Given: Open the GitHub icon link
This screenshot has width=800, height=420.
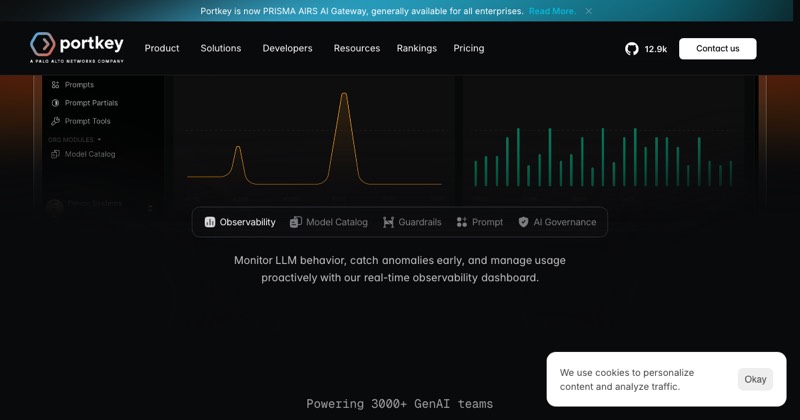Looking at the screenshot, I should [x=632, y=49].
